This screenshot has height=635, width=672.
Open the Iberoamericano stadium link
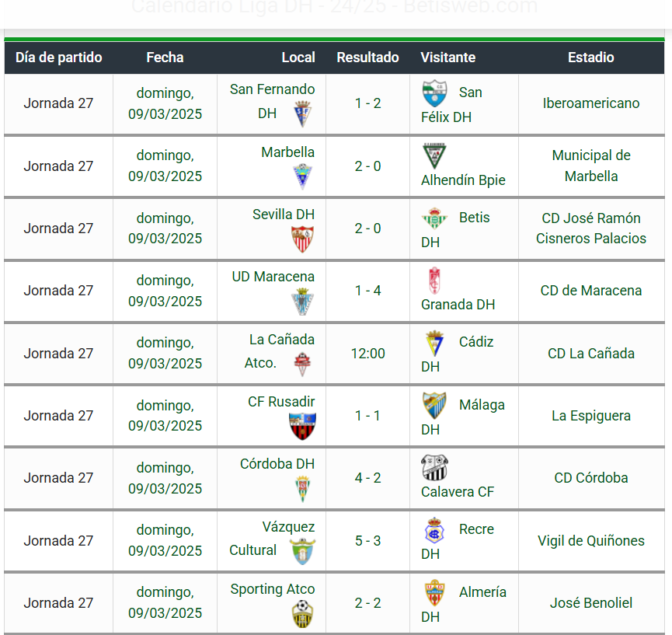click(x=591, y=103)
